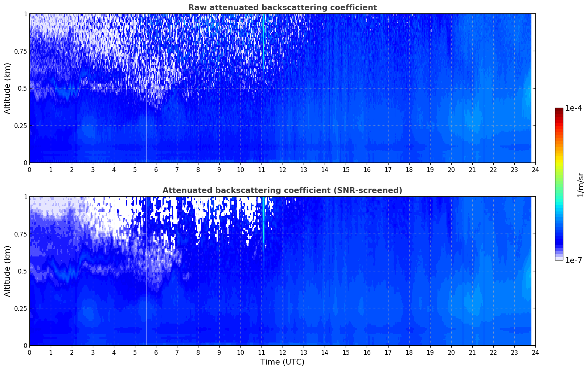Click hour tick '24' under the SNR-screened plot

click(x=535, y=352)
